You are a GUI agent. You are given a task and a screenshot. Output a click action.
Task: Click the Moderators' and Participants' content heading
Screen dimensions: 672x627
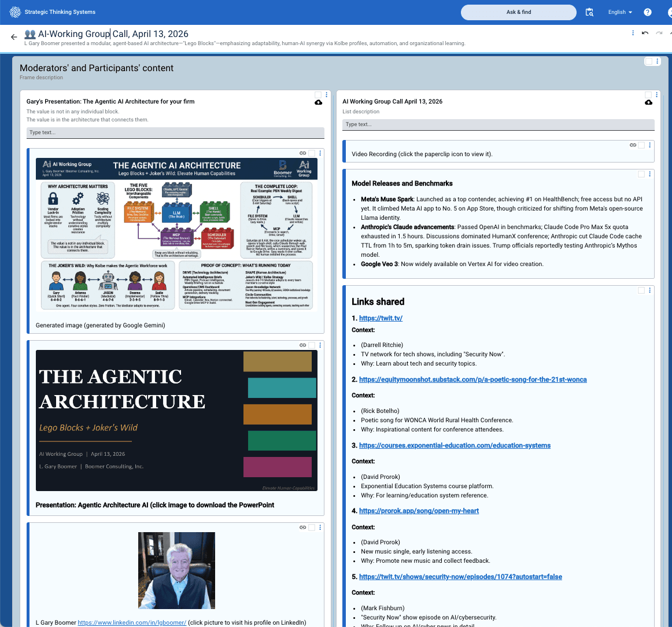click(x=97, y=68)
